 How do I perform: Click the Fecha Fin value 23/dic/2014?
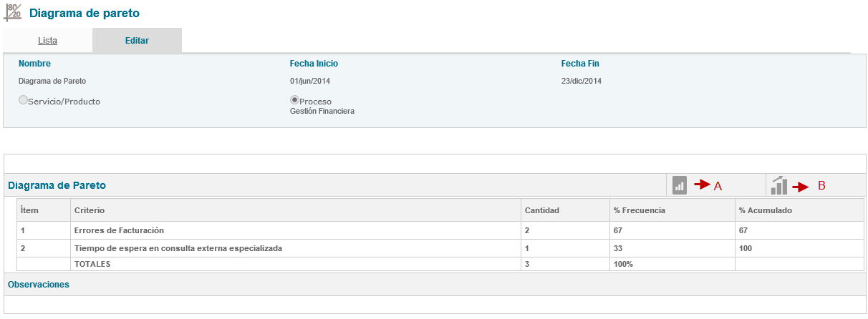pyautogui.click(x=581, y=81)
